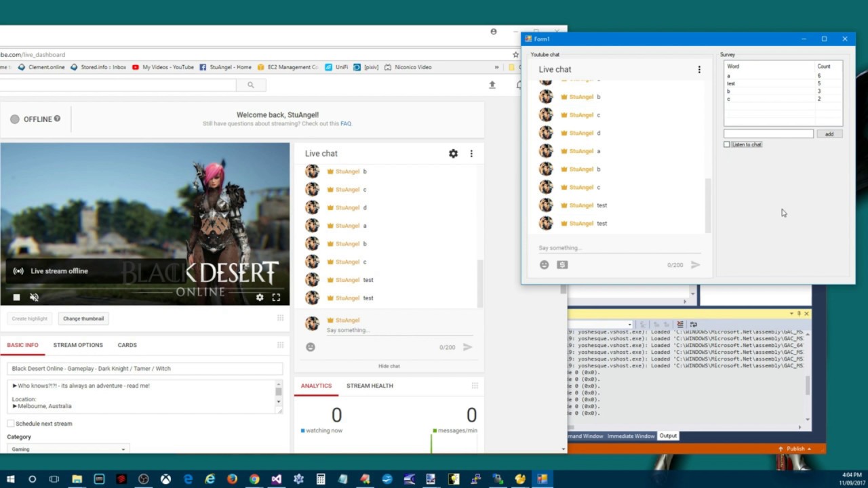Click the add button in Survey panel
This screenshot has height=488, width=868.
[x=829, y=134]
